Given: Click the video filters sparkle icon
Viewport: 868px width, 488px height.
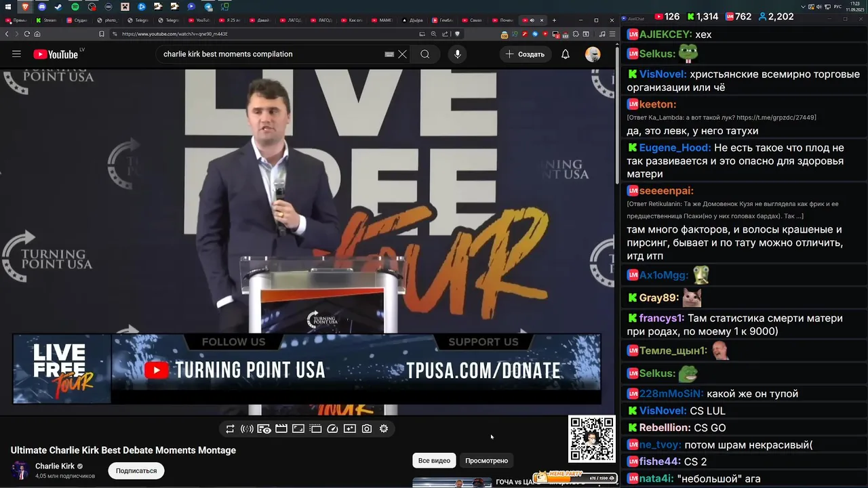Looking at the screenshot, I should (x=349, y=428).
